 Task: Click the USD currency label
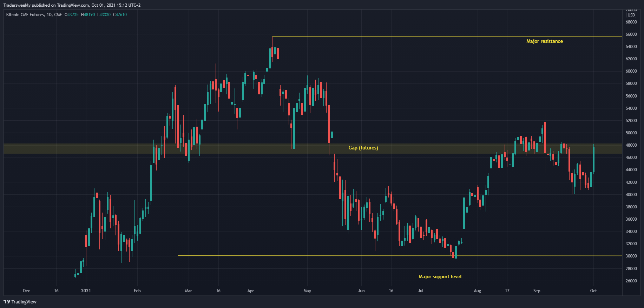[x=631, y=15]
